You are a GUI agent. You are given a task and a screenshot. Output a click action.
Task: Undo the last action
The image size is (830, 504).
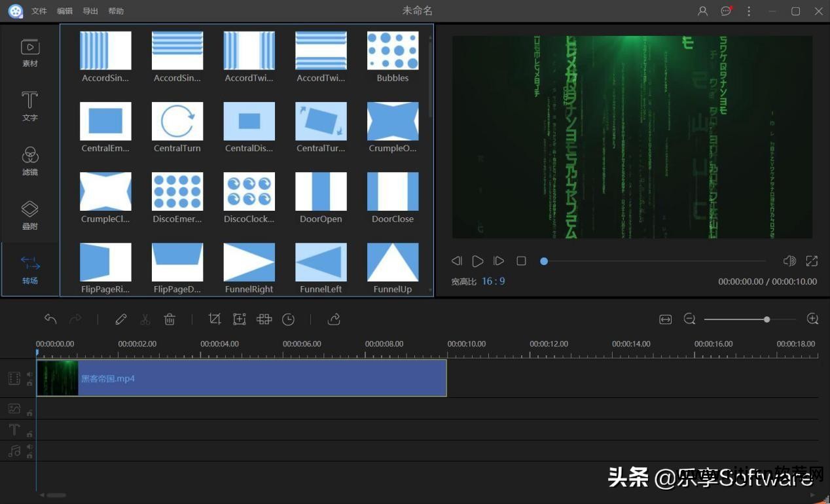[50, 319]
